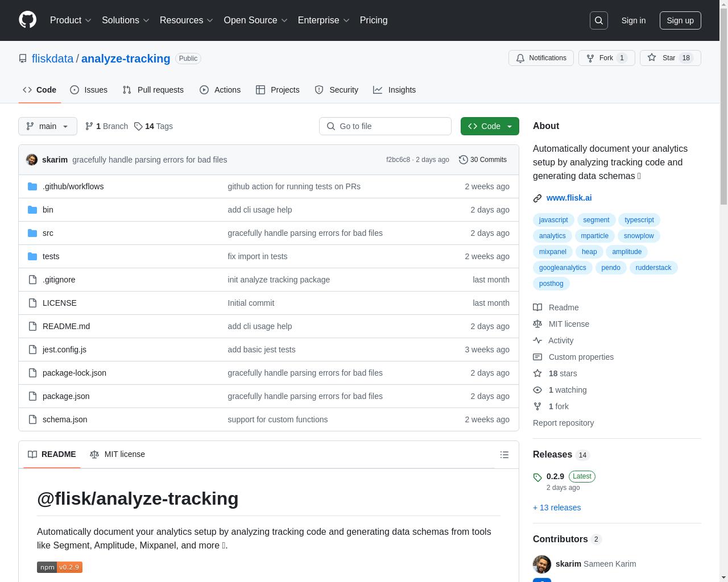This screenshot has width=728, height=582.
Task: Click the link icon beside www.flisk.ai
Action: point(537,198)
